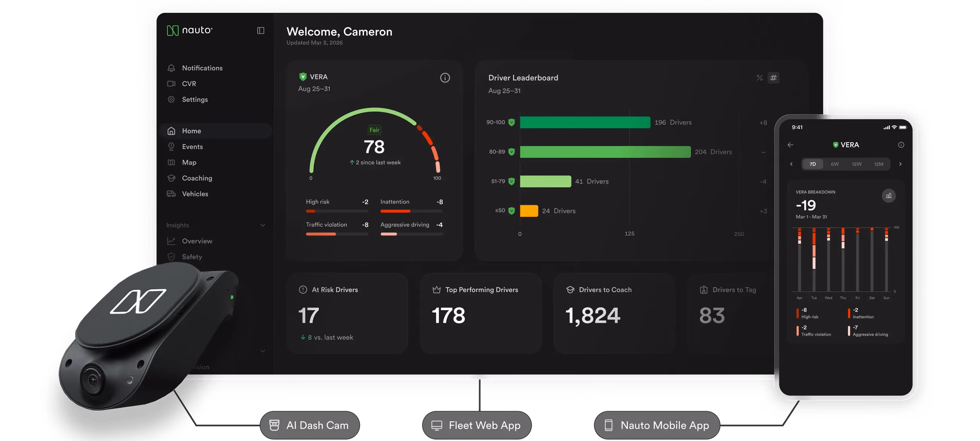
Task: Select the 12W tab in mobile app
Action: point(856,164)
